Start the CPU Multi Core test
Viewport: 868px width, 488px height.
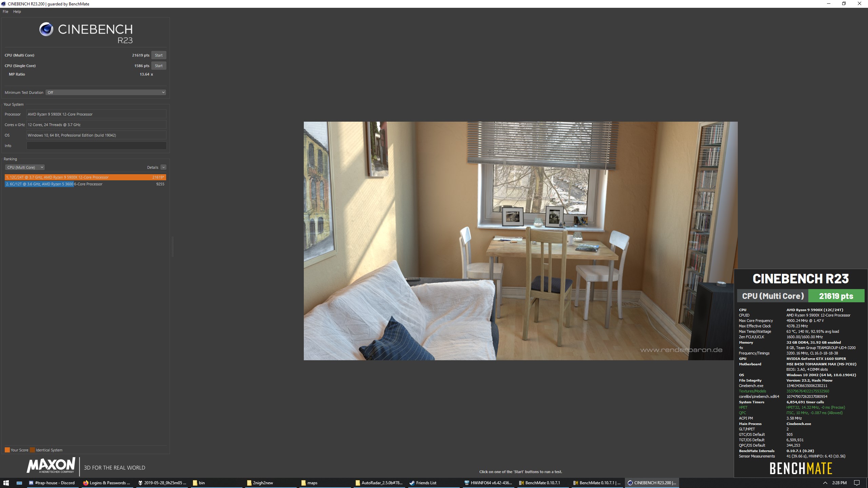[x=159, y=55]
